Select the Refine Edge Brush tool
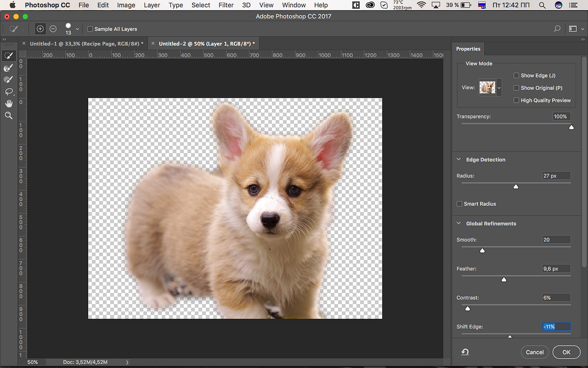 click(x=8, y=68)
